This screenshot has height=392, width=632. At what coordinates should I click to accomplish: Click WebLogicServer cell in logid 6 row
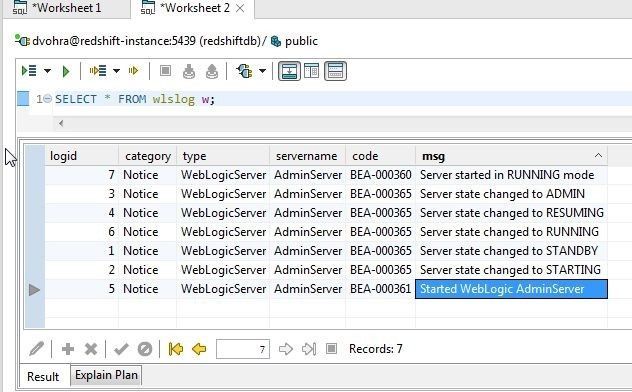pos(223,232)
